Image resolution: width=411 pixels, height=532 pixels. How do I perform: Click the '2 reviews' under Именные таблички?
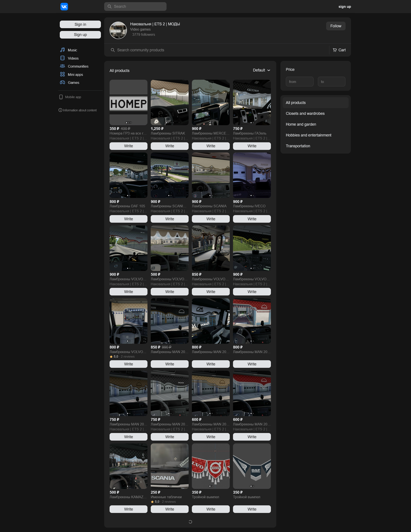point(169,501)
